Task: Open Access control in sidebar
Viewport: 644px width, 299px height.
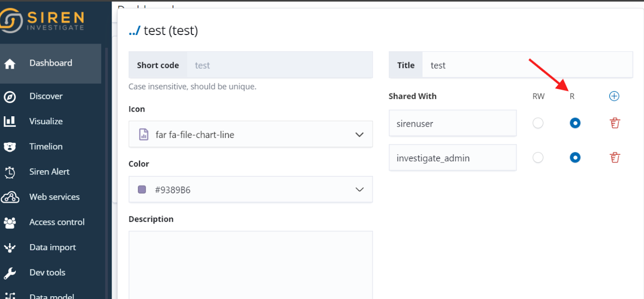Action: coord(57,222)
